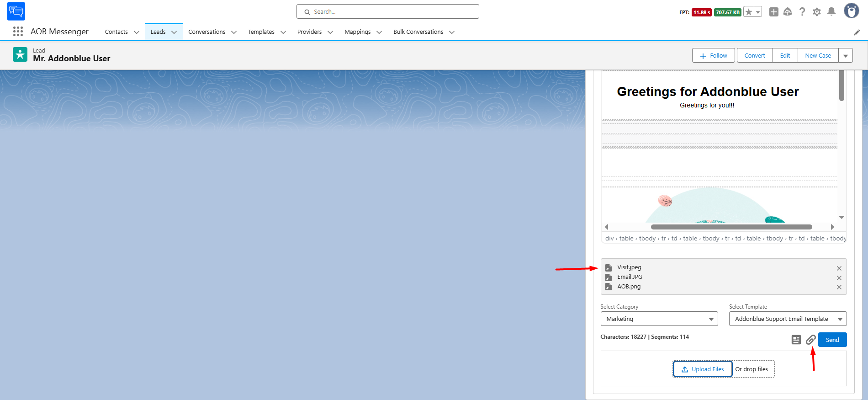Open the Bulk Conversations tab
Screen dimensions: 868x400
coord(418,32)
